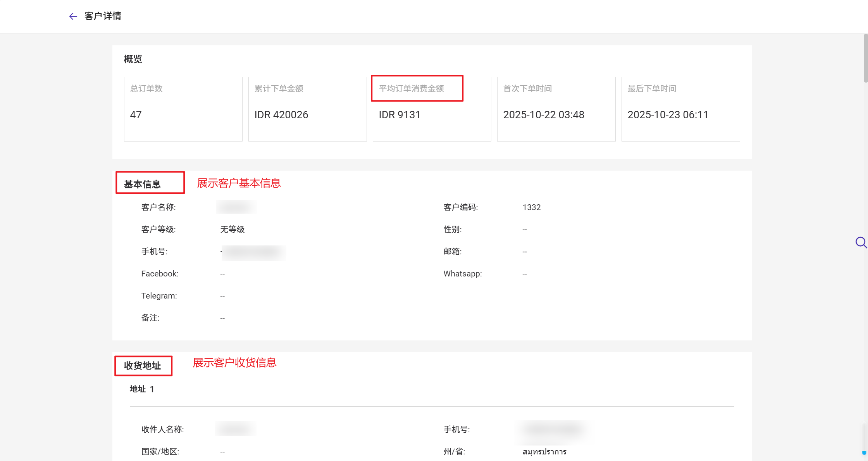Select the 首次下单时间 overview card
This screenshot has width=868, height=461.
coord(556,109)
